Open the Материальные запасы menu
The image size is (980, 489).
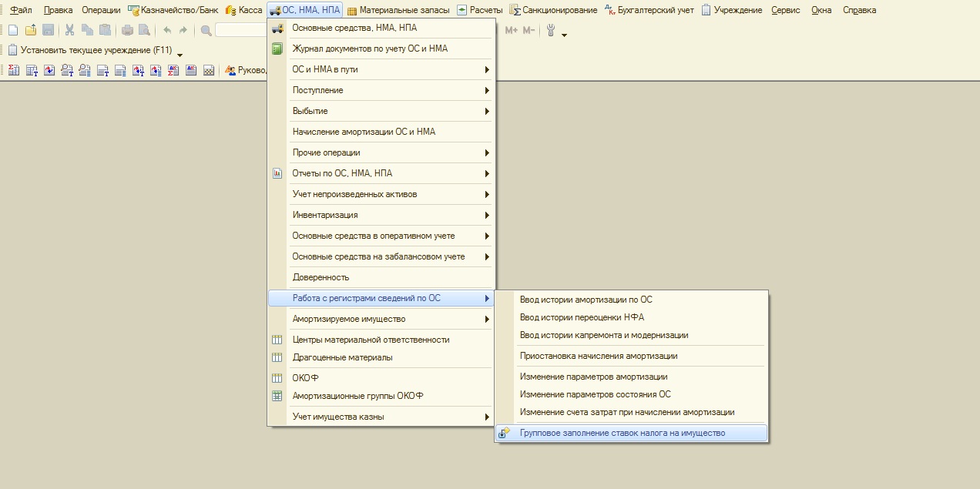pyautogui.click(x=397, y=10)
